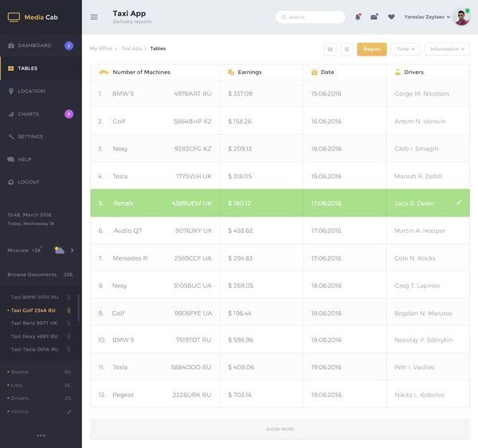Open History entry in sidebar
Image resolution: width=478 pixels, height=448 pixels.
tap(20, 411)
